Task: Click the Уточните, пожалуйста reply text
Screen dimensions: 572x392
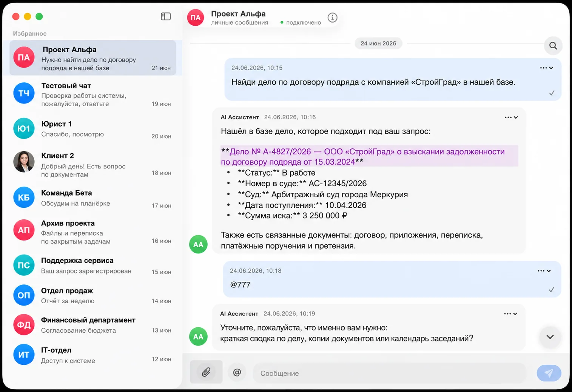Action: [x=347, y=333]
